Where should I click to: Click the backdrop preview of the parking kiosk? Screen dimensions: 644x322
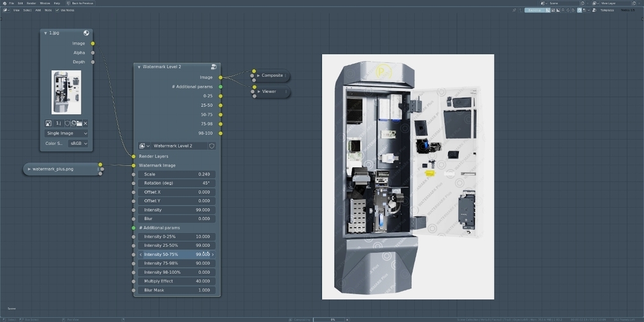click(408, 177)
